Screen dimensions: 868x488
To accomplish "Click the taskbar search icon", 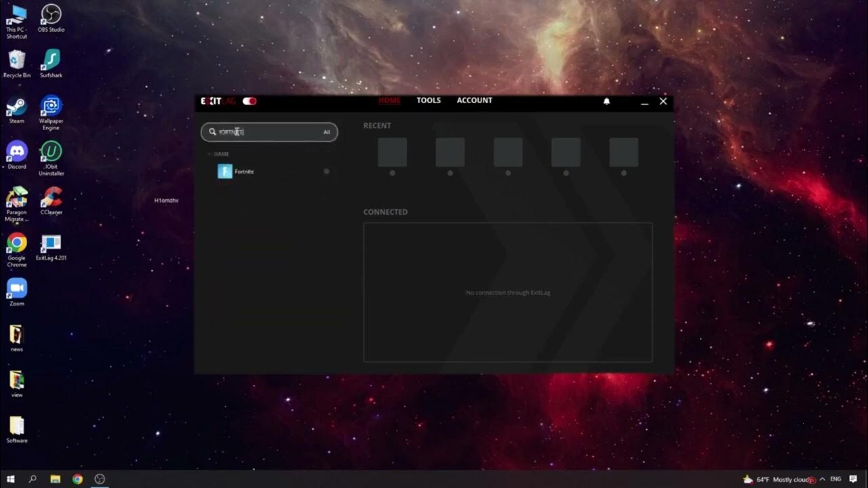I will [33, 479].
